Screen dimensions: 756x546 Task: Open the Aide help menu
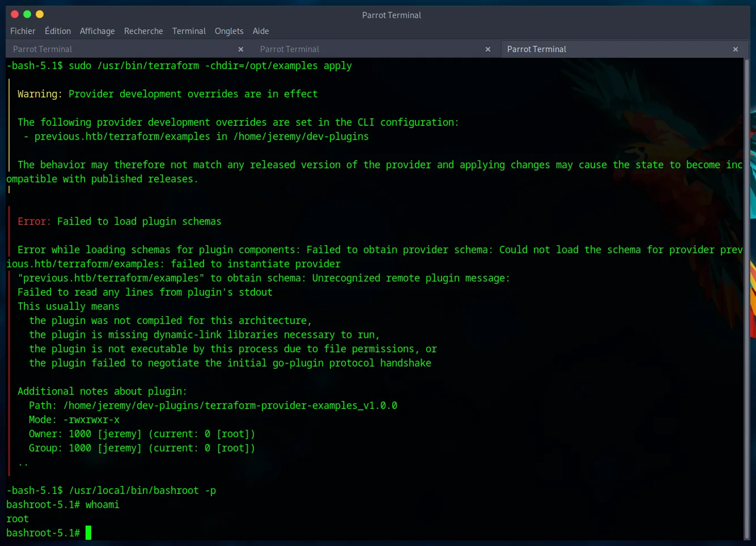tap(261, 31)
